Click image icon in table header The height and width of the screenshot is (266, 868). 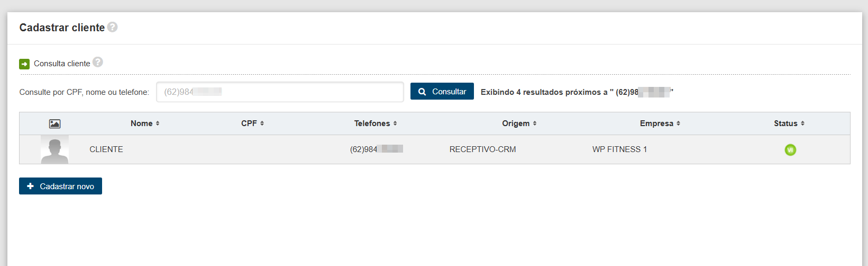click(x=54, y=123)
